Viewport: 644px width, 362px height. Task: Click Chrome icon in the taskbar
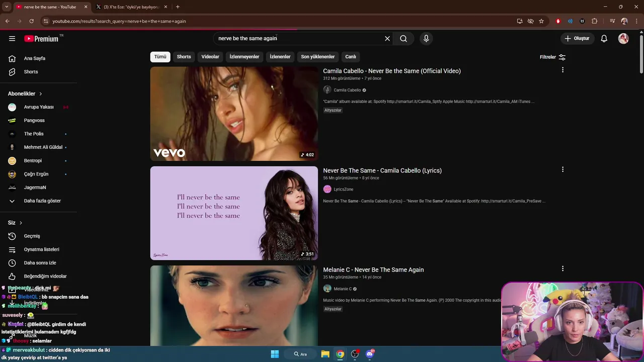[x=340, y=354]
